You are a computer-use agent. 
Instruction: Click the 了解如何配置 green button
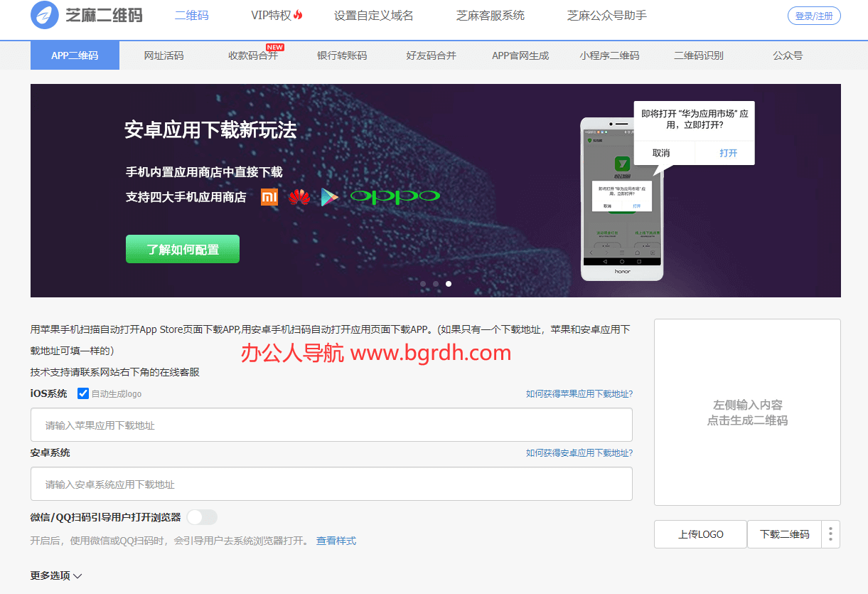click(x=183, y=250)
